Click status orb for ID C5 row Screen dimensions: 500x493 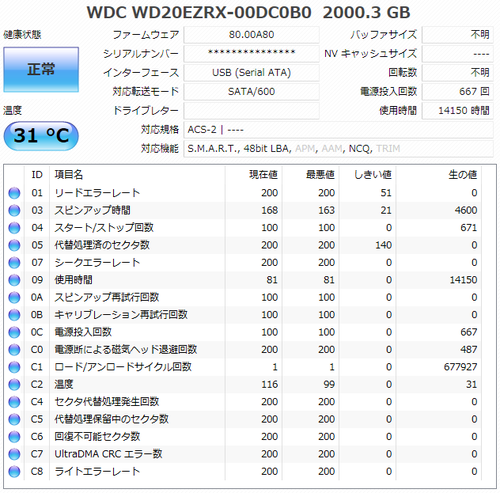14,419
